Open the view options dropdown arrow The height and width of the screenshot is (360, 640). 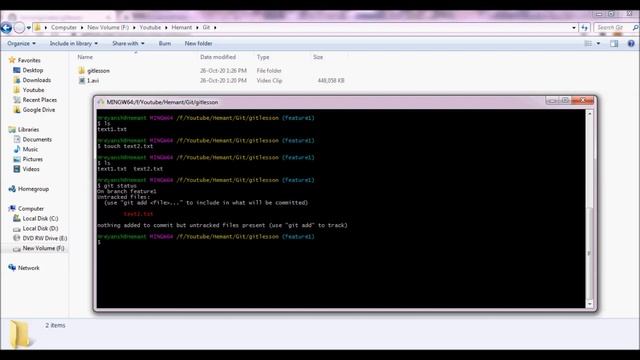[x=598, y=43]
